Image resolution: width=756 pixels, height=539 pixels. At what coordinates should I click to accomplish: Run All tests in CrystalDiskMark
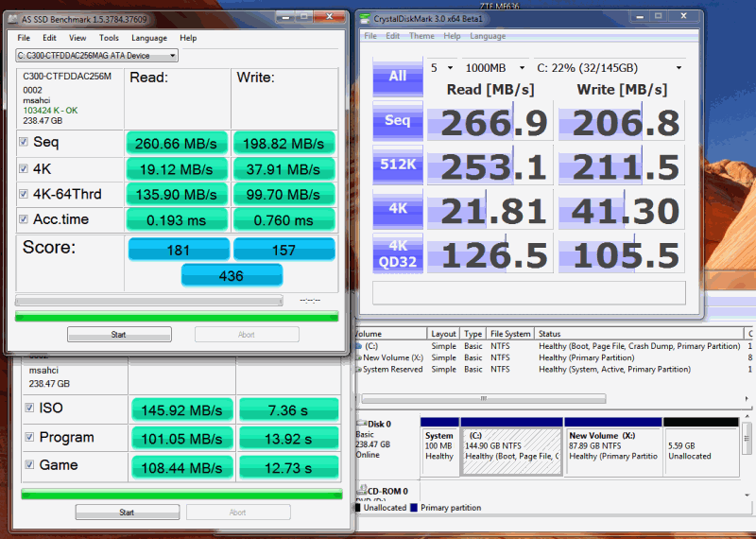[x=398, y=76]
